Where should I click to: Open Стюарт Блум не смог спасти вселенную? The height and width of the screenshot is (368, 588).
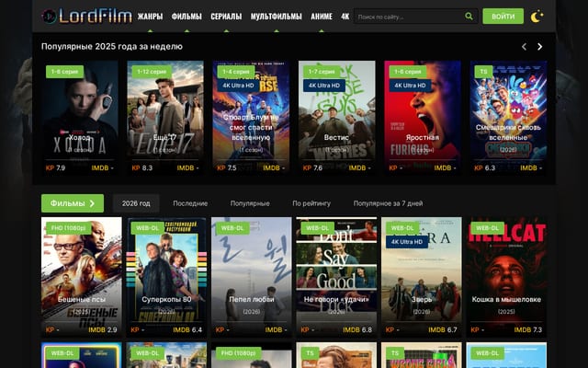(x=251, y=117)
